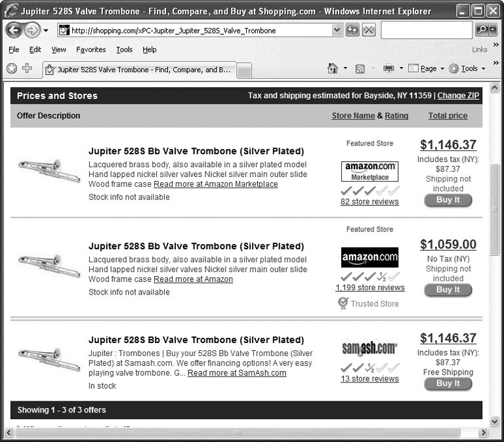Click the browser Back button
The height and width of the screenshot is (442, 504).
[x=14, y=31]
